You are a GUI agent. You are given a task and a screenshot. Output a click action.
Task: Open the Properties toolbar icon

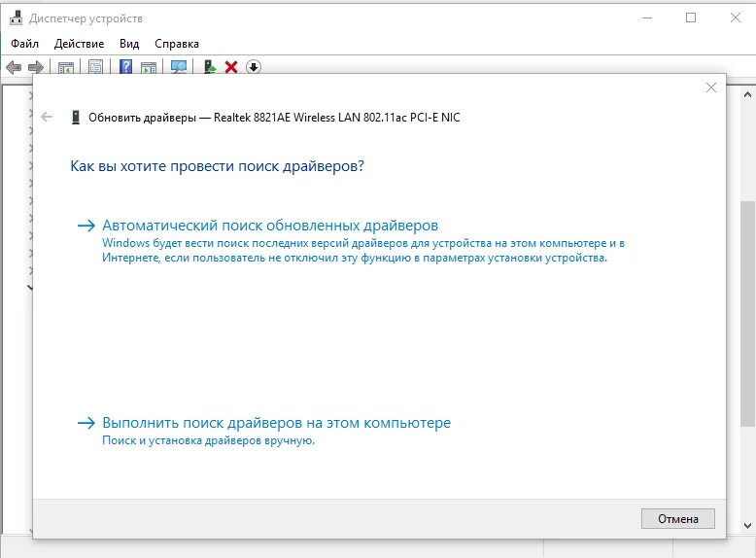(x=95, y=66)
